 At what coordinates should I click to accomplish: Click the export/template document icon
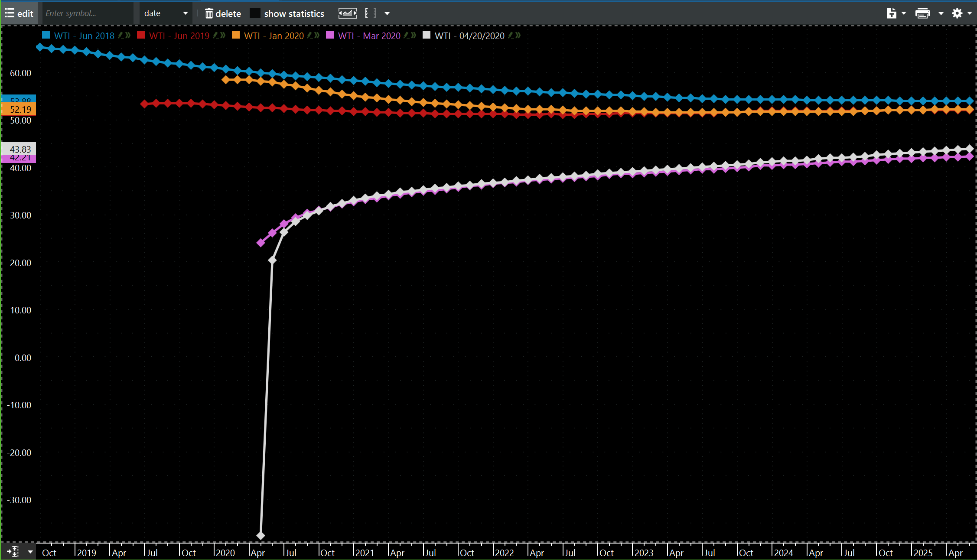891,13
